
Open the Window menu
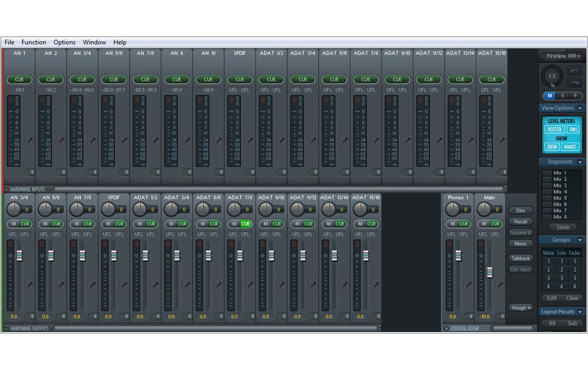[x=94, y=42]
